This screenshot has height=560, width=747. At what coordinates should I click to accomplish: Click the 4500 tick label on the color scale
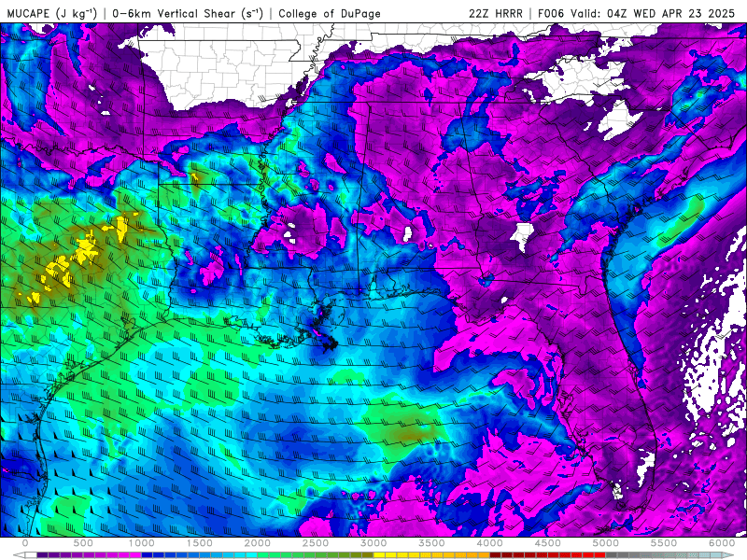point(548,543)
